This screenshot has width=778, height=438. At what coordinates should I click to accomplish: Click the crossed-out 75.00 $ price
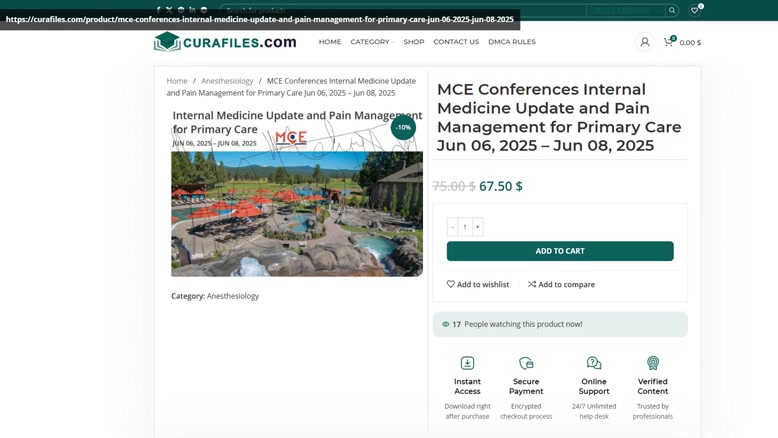click(454, 186)
